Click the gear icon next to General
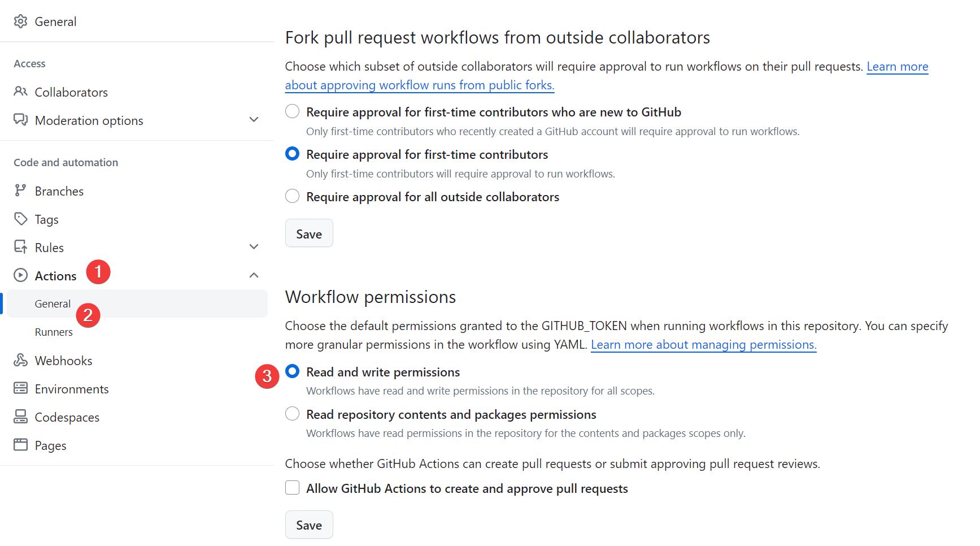 (x=21, y=21)
